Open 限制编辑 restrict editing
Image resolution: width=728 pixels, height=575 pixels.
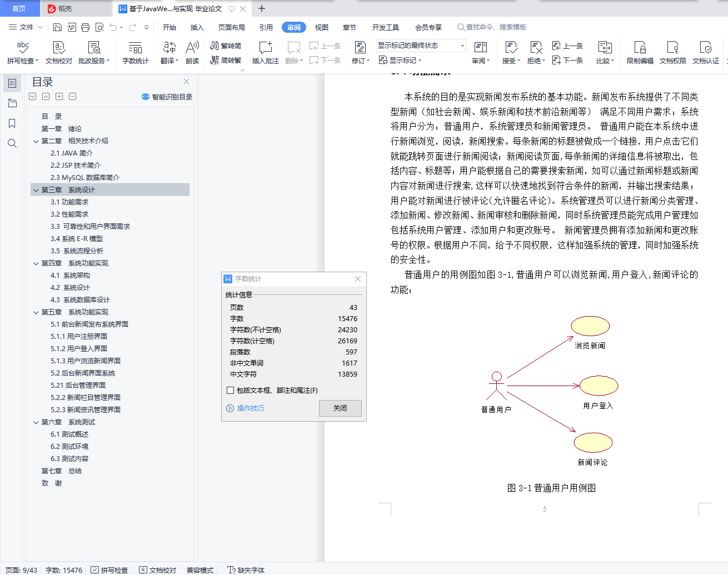pyautogui.click(x=640, y=53)
